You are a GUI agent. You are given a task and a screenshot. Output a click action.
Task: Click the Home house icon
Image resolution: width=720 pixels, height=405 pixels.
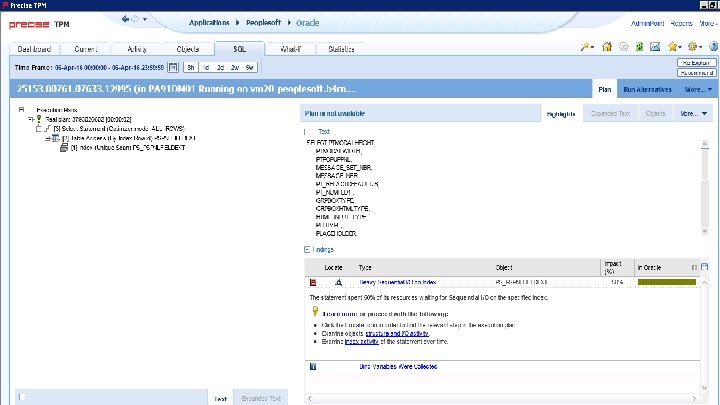[607, 46]
